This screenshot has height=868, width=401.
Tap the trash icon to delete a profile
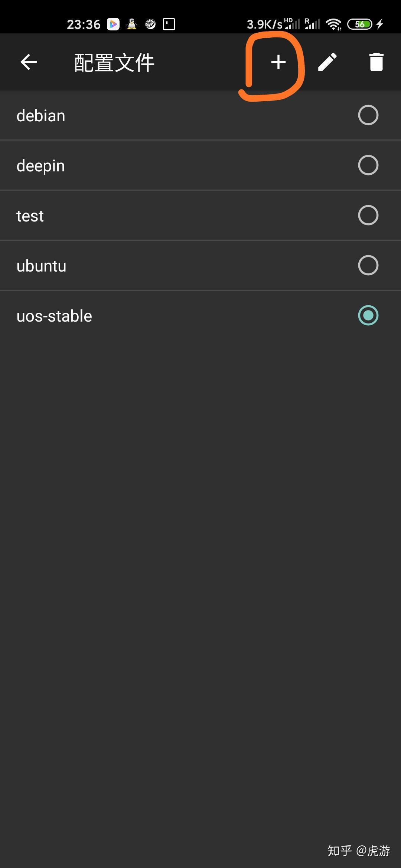pos(376,62)
